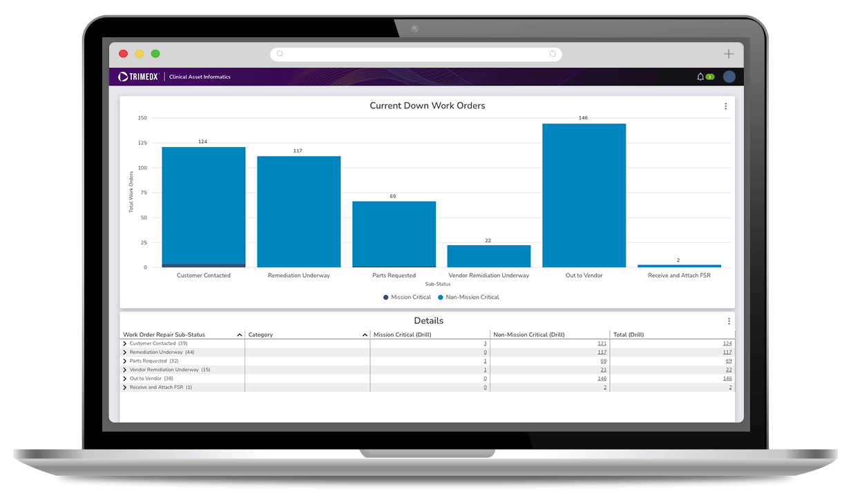Drill Mission Critical 1 for Parts Requested

tap(485, 361)
